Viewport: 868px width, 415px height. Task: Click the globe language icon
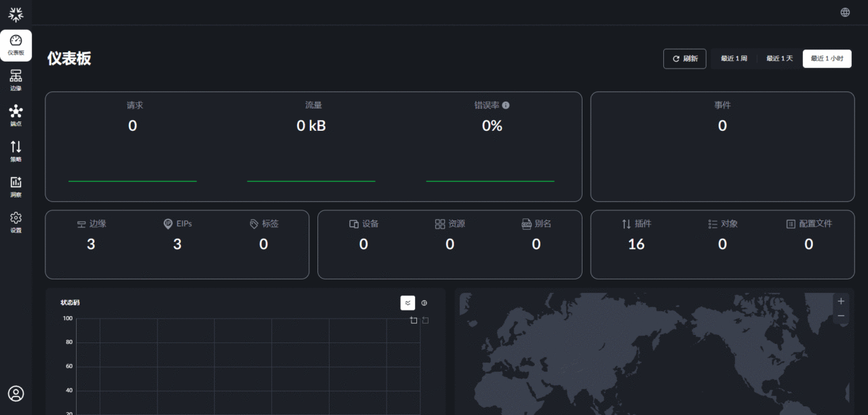tap(845, 12)
